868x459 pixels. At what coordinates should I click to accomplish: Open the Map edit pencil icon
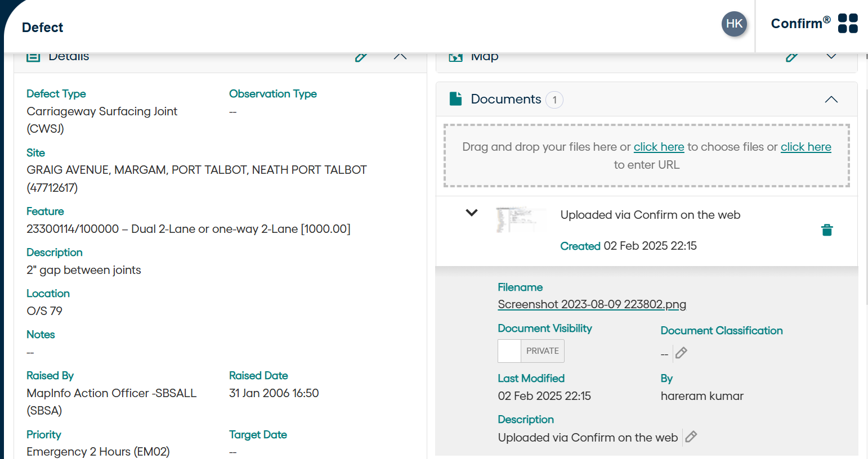point(792,57)
